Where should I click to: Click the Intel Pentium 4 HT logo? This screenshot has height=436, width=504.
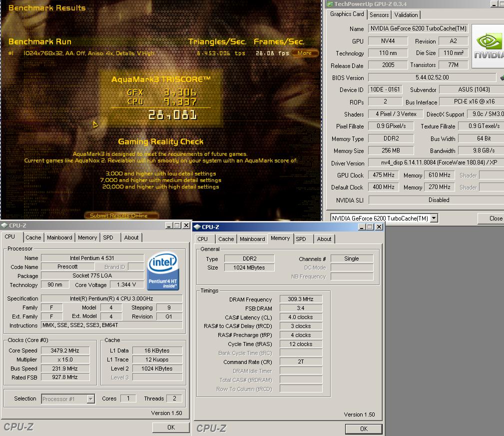[163, 271]
